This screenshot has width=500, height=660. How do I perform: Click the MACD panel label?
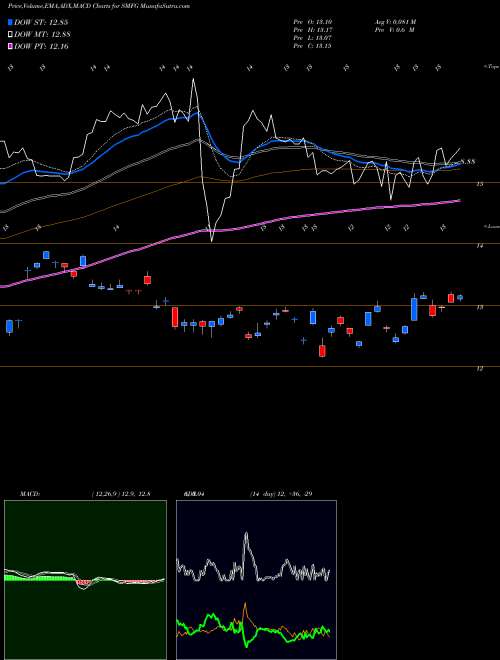pyautogui.click(x=29, y=494)
